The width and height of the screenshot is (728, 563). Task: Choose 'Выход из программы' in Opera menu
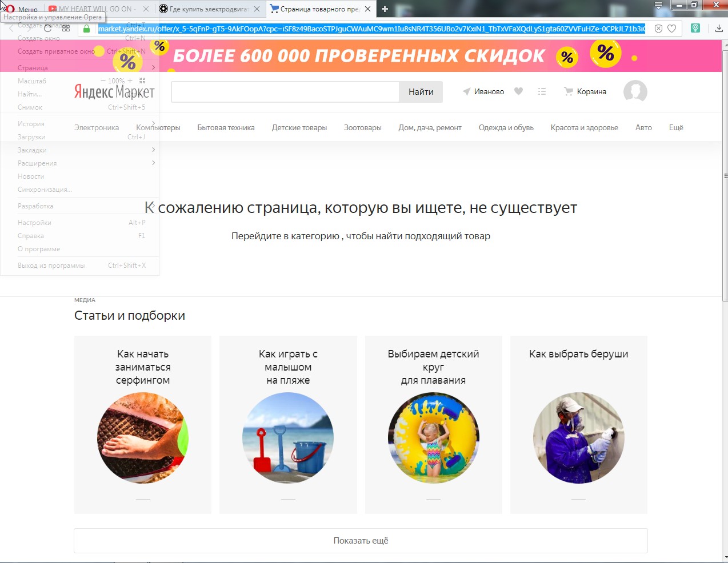click(79, 266)
